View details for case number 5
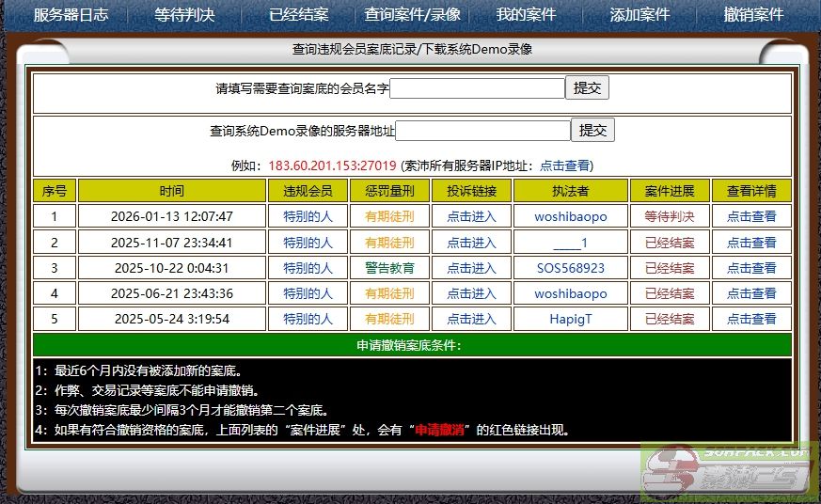The image size is (821, 504). pyautogui.click(x=750, y=319)
